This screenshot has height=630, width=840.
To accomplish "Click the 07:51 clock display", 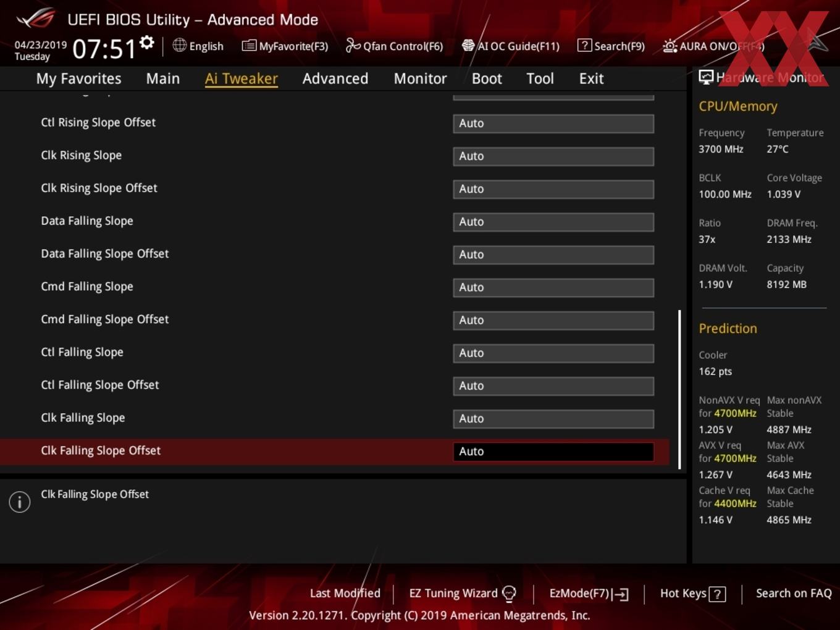I will (104, 48).
